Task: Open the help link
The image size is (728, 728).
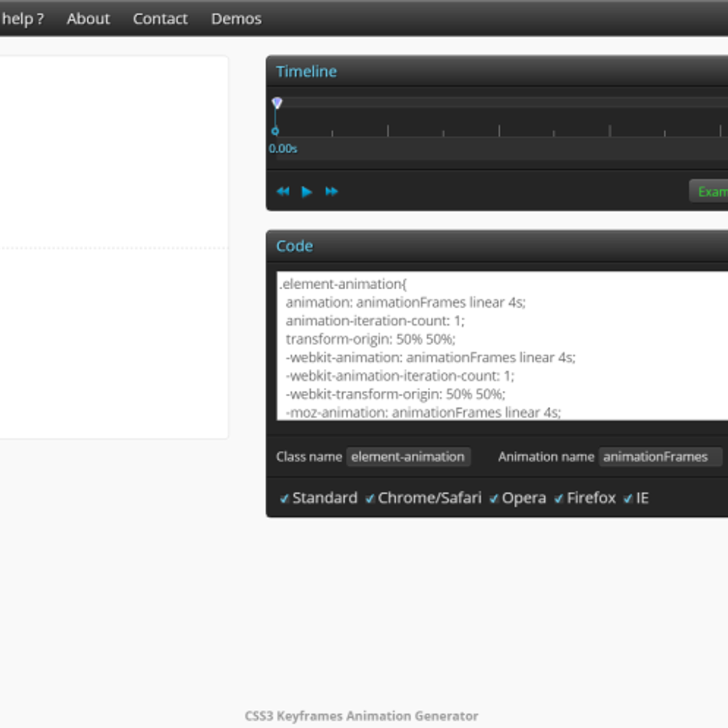Action: point(20,19)
